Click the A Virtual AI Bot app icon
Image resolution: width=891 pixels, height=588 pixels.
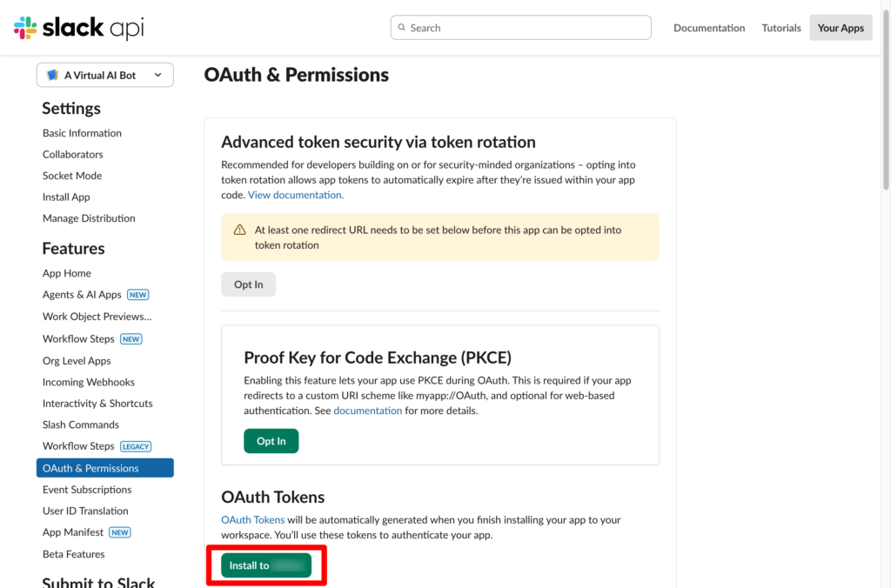pos(52,76)
